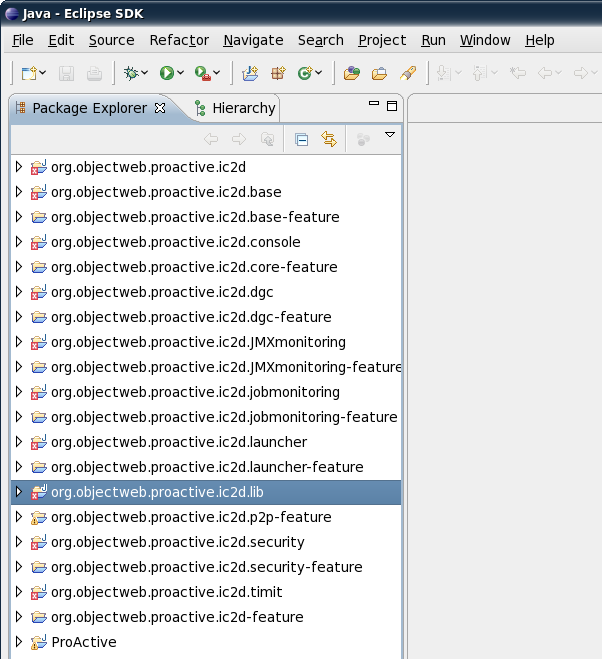The height and width of the screenshot is (659, 602).
Task: Click the main toolbar Forward arrow
Action: point(581,74)
